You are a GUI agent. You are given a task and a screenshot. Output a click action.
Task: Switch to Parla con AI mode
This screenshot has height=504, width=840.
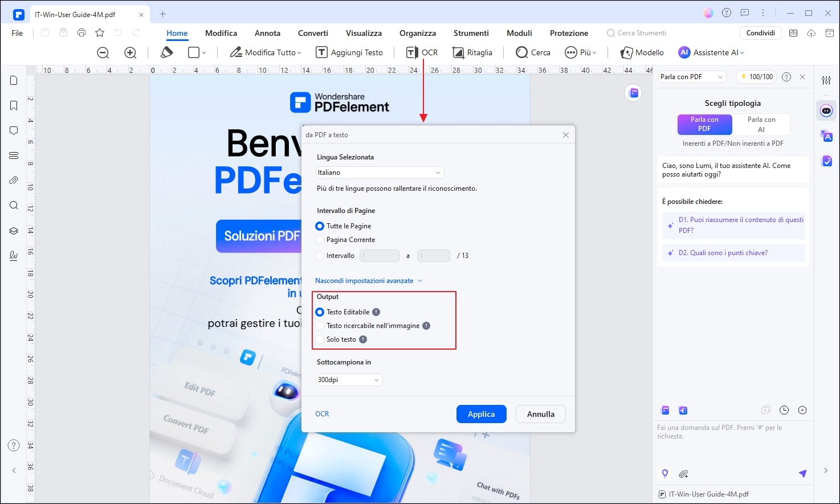point(761,124)
